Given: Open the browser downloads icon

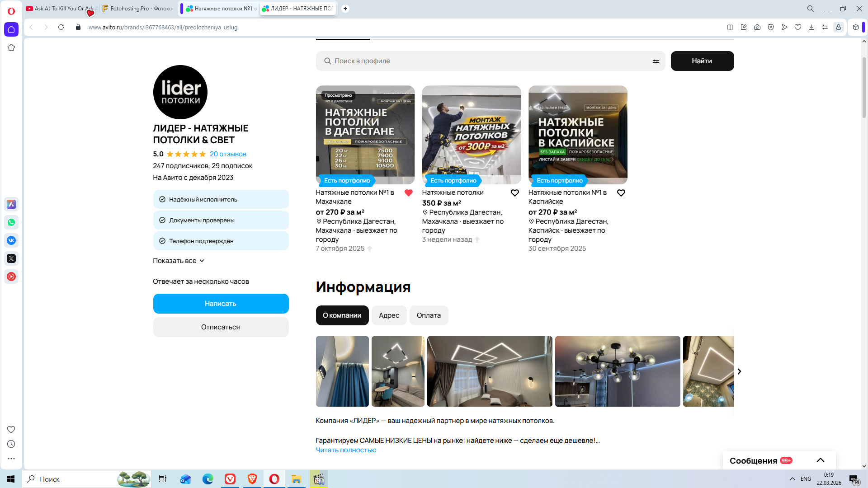Looking at the screenshot, I should (811, 27).
